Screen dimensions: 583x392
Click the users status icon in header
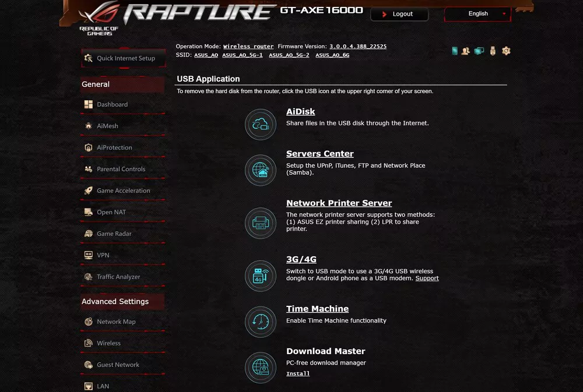[465, 51]
